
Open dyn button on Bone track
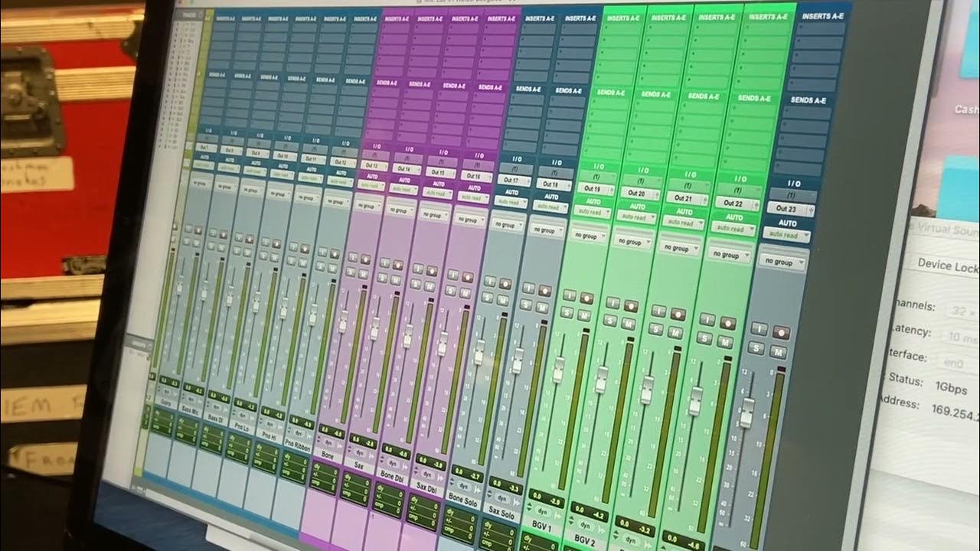pos(328,444)
